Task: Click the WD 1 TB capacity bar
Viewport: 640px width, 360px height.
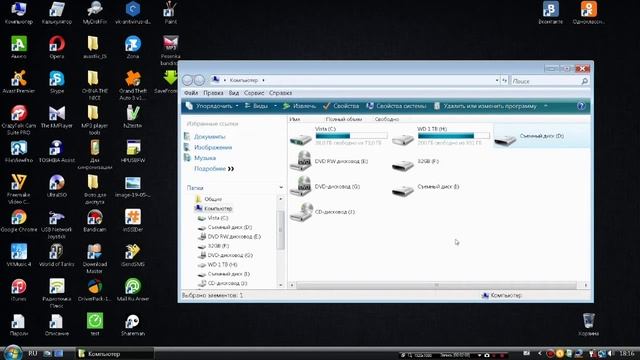Action: pyautogui.click(x=453, y=136)
